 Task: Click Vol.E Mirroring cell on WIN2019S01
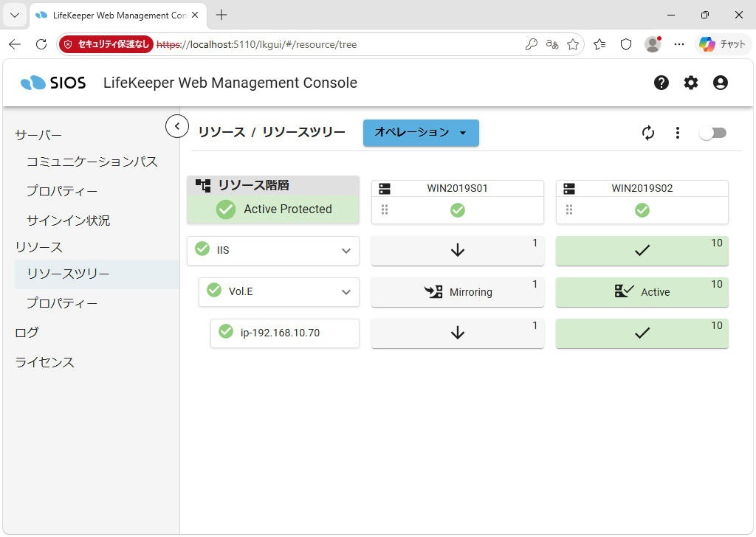(458, 292)
